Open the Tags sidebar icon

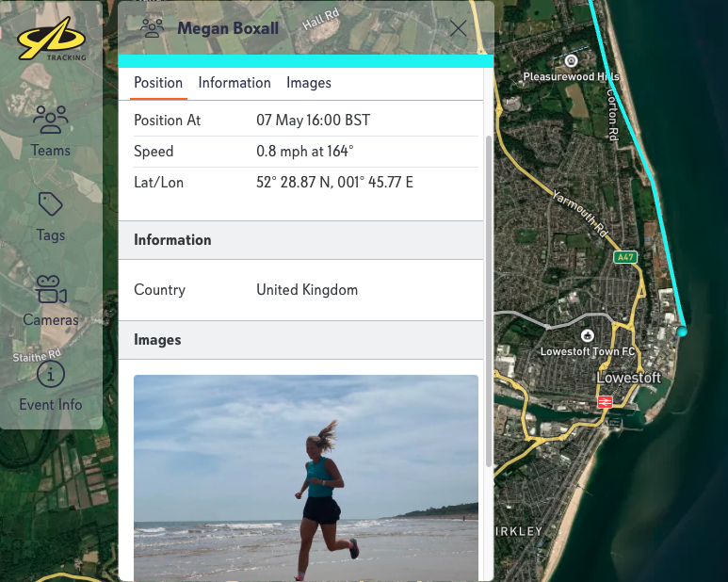coord(51,203)
